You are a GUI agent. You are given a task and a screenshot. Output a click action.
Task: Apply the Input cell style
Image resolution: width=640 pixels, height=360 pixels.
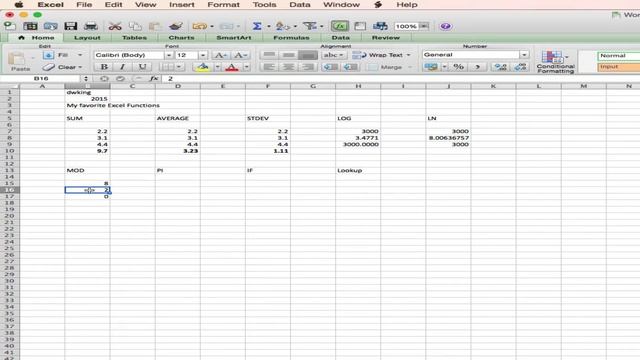pyautogui.click(x=618, y=67)
